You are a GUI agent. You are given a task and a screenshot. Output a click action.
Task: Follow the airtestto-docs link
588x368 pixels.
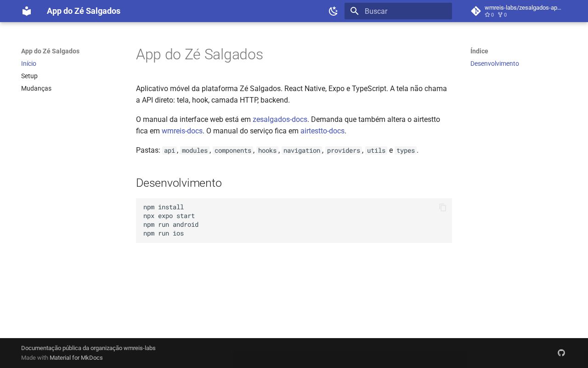pos(322,131)
